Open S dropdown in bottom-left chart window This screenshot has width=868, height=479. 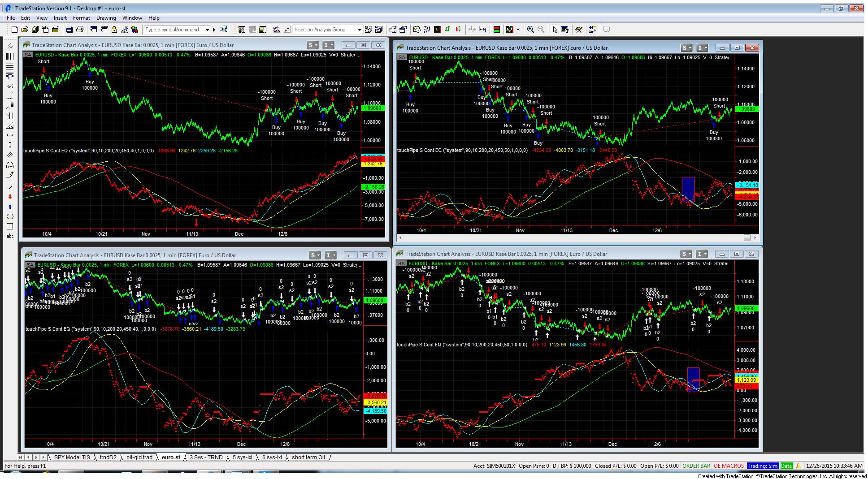[x=315, y=255]
